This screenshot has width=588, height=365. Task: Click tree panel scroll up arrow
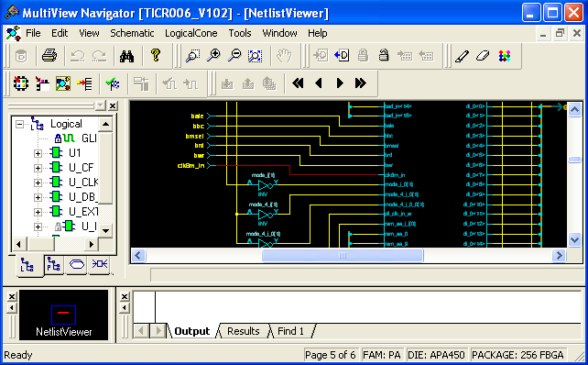[105, 125]
